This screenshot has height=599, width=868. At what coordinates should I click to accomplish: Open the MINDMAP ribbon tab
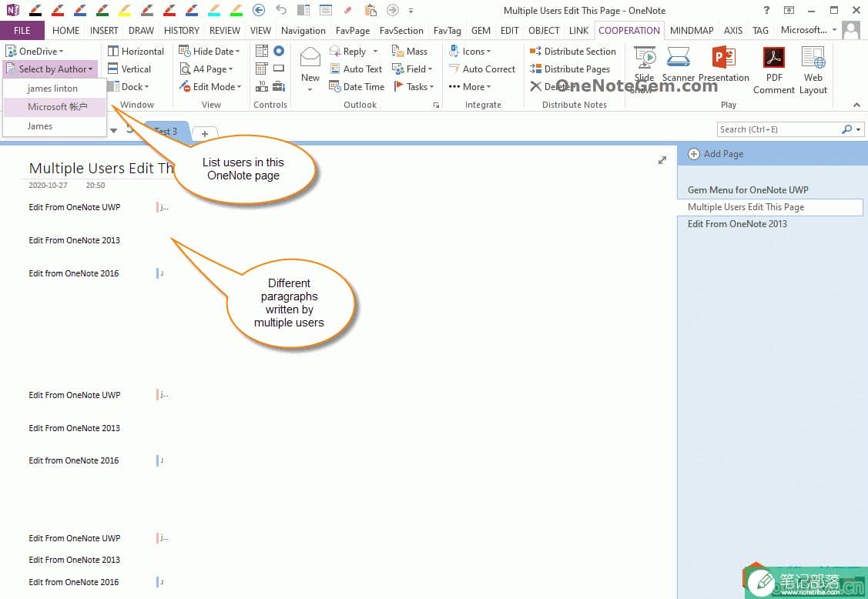pyautogui.click(x=692, y=31)
